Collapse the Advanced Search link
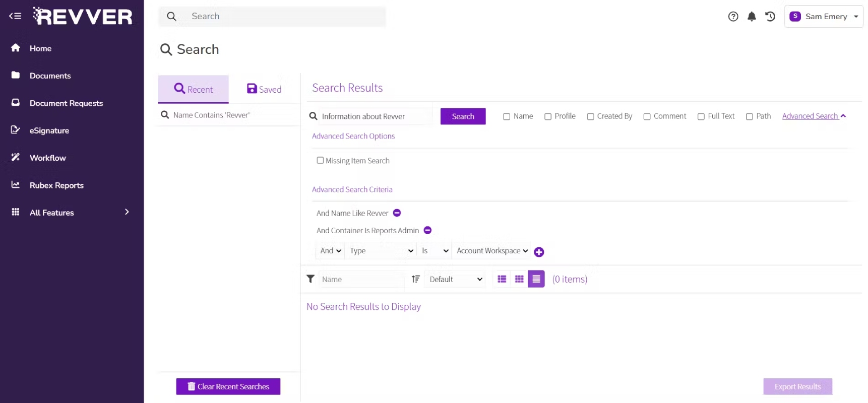This screenshot has height=403, width=868. click(814, 116)
